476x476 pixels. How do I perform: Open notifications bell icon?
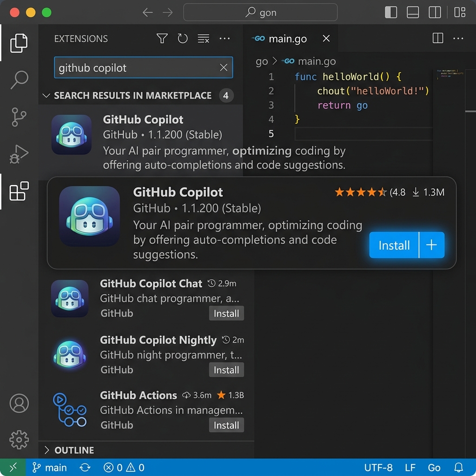tap(458, 468)
